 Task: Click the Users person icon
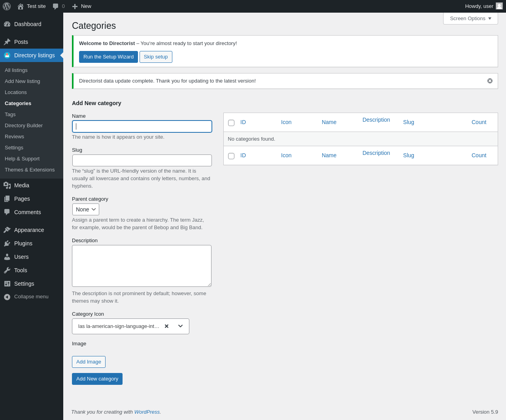[x=7, y=257]
